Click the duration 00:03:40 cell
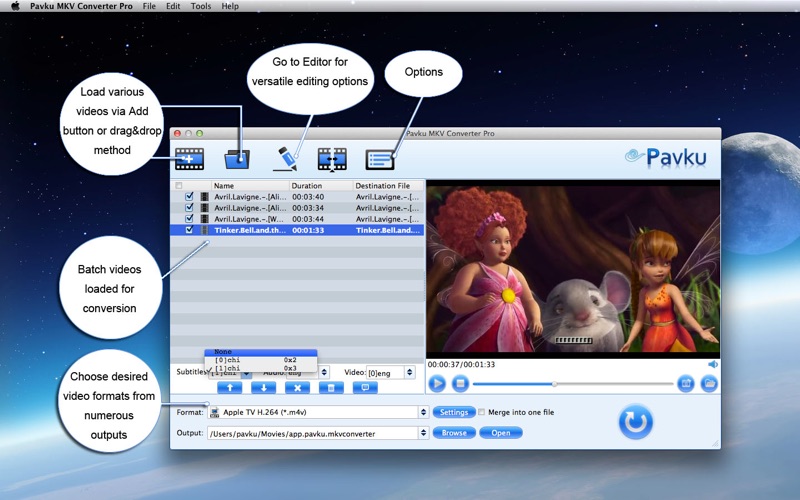800x500 pixels. click(308, 197)
